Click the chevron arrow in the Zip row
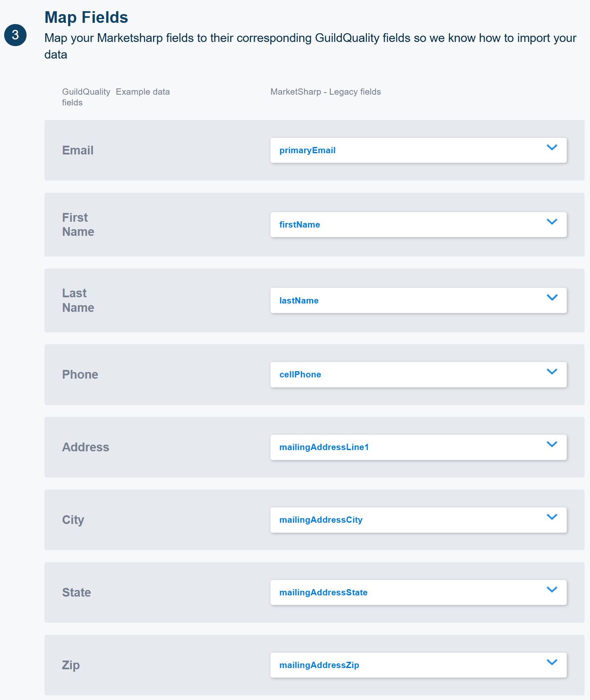This screenshot has width=590, height=700. click(x=552, y=662)
